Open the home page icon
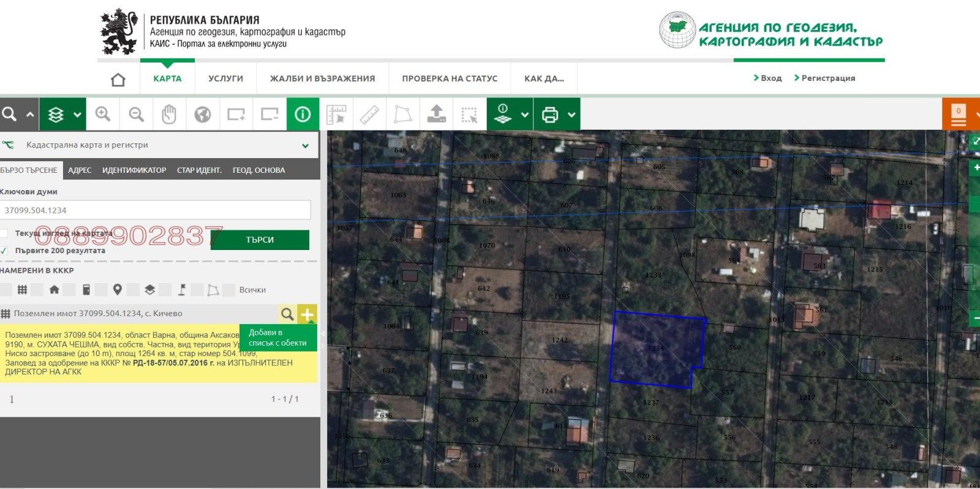The image size is (980, 489). click(118, 79)
